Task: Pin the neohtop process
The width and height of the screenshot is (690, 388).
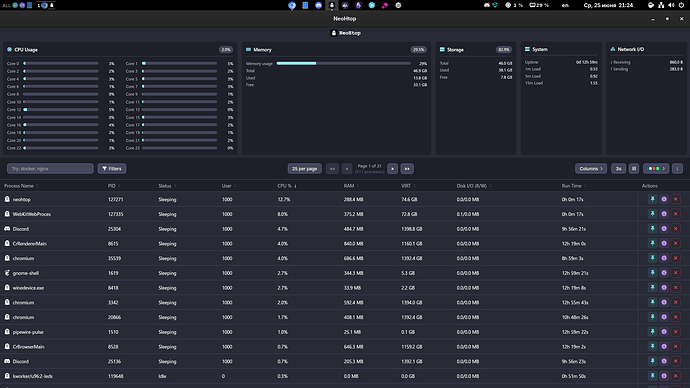Action: click(652, 199)
